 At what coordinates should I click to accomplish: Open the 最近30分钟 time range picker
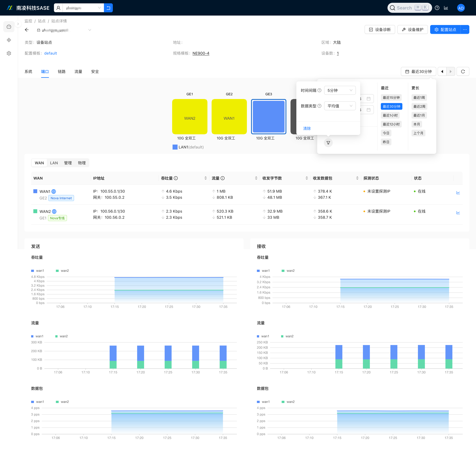pyautogui.click(x=418, y=72)
